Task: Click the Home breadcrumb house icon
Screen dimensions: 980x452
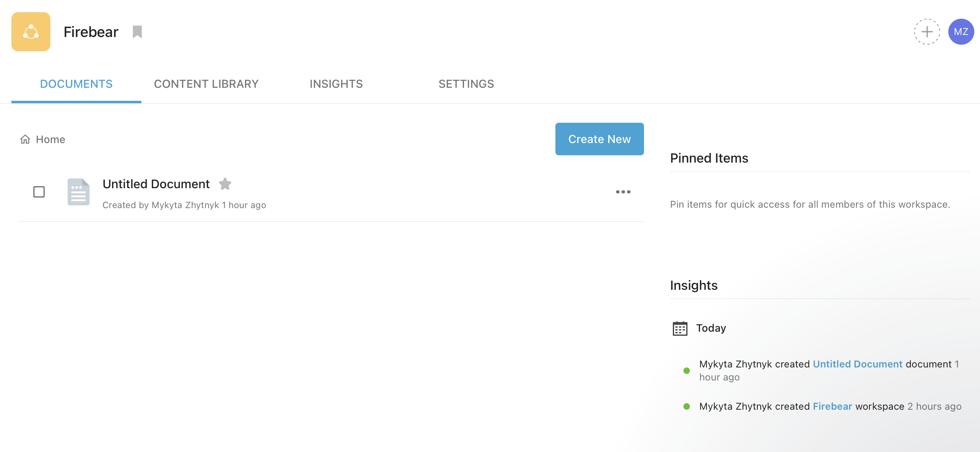Action: (x=25, y=139)
